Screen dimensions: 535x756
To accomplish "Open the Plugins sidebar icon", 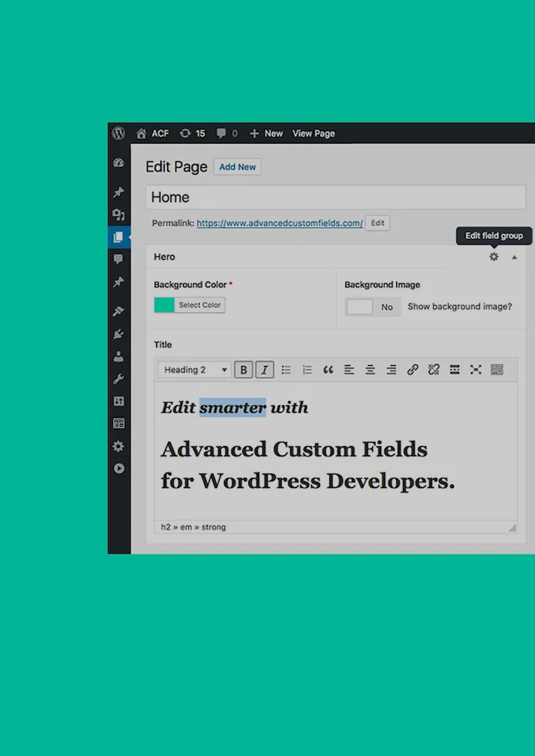I will click(x=119, y=334).
